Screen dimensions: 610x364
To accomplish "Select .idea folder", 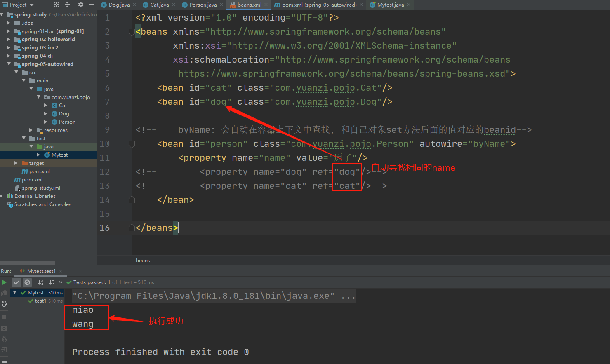I will tap(27, 23).
